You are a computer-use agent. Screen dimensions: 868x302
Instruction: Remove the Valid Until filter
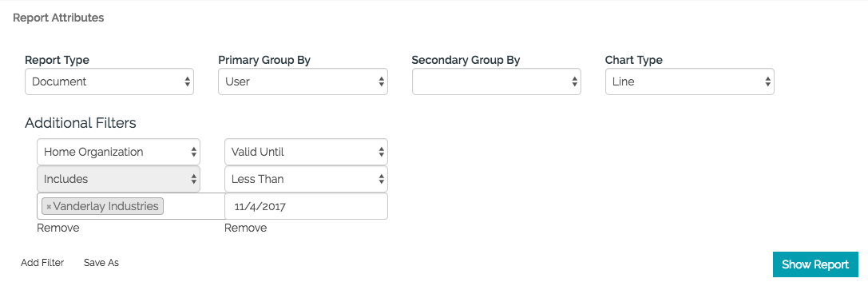coord(245,228)
